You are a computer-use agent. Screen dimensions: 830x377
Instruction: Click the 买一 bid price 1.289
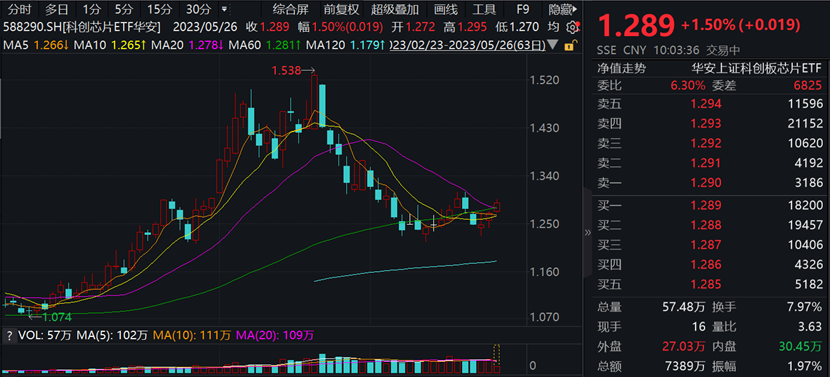706,205
